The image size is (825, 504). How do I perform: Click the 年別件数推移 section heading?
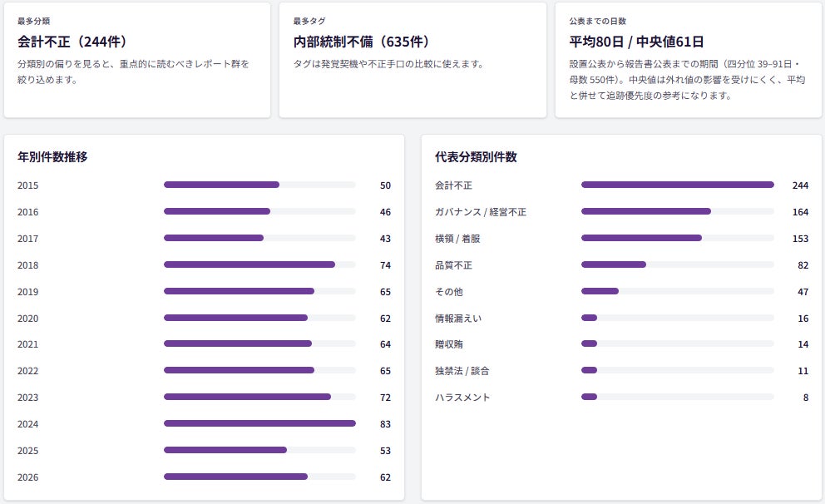point(52,157)
